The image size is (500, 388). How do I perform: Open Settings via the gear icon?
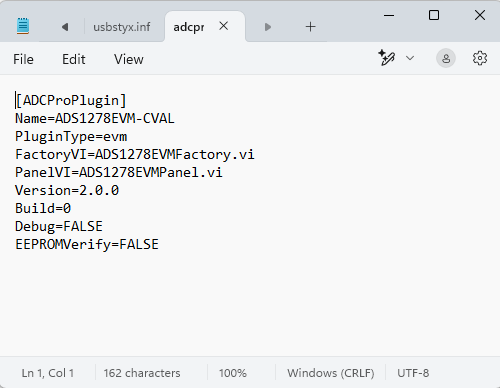tap(480, 58)
